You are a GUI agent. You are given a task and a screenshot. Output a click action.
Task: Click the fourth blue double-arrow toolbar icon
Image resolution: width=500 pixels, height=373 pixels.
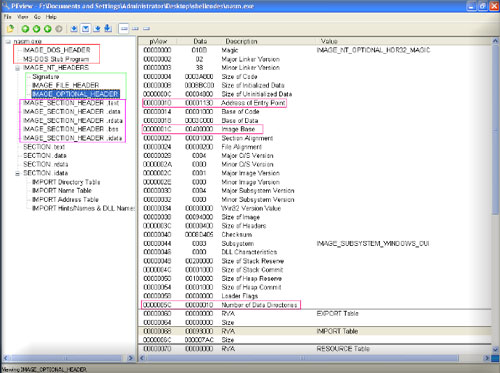[x=108, y=29]
